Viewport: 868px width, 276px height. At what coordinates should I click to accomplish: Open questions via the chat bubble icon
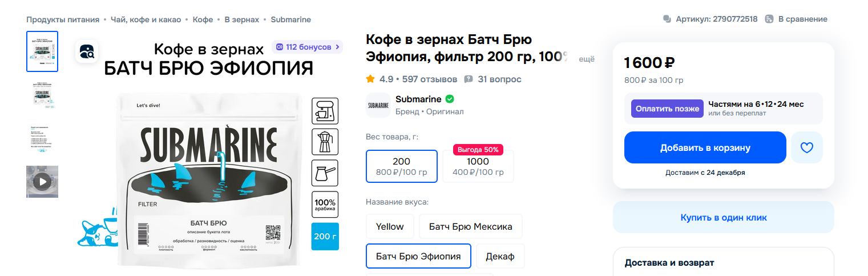pyautogui.click(x=469, y=79)
